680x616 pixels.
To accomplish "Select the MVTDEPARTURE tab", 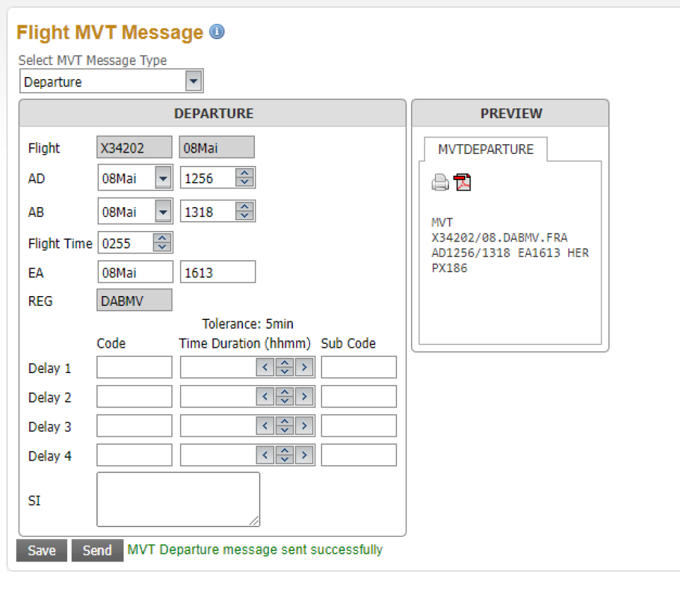I will tap(485, 149).
